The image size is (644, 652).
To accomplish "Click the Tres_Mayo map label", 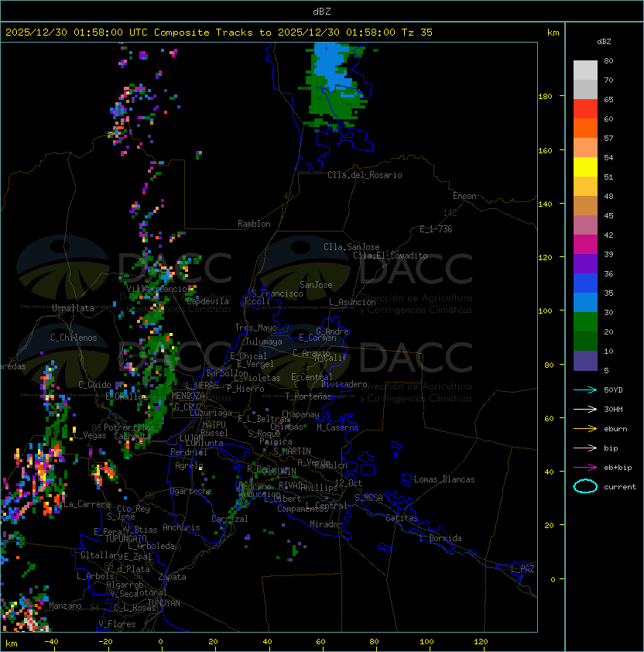I will pyautogui.click(x=255, y=328).
